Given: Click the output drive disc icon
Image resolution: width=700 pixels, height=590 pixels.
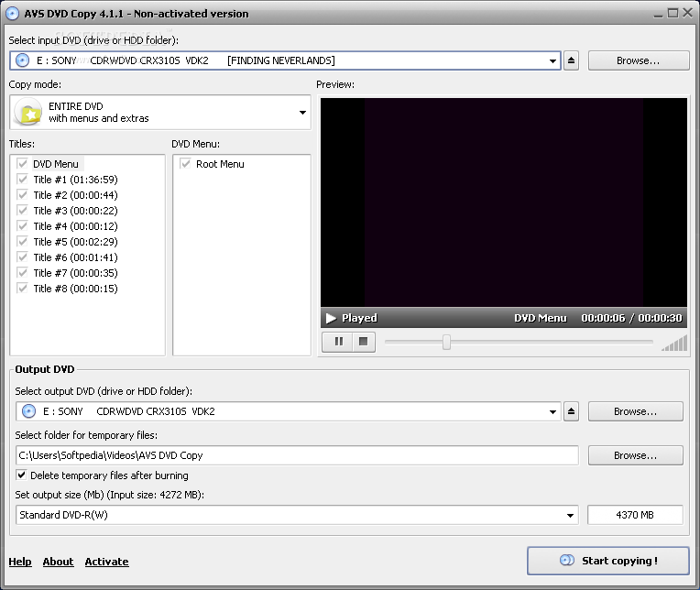Looking at the screenshot, I should tap(28, 411).
